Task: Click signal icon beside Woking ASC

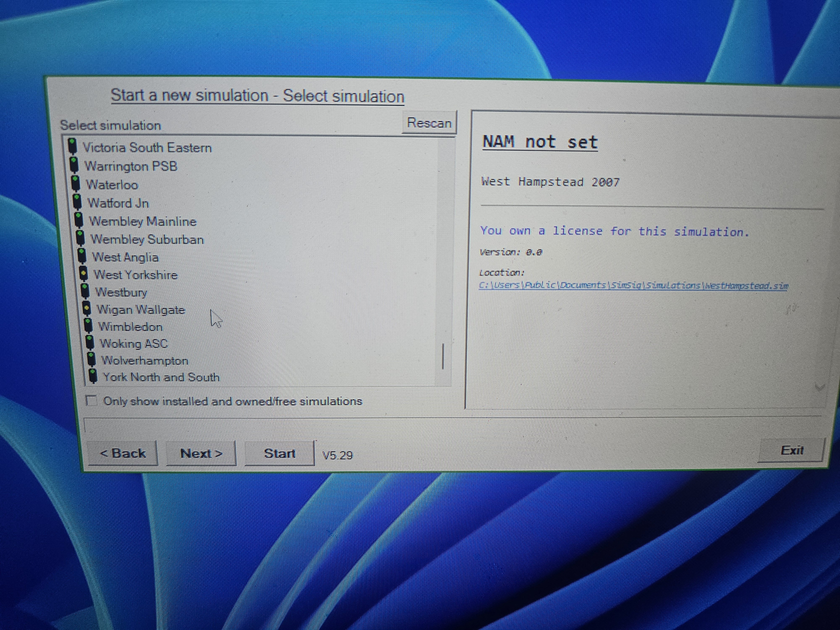Action: coord(90,342)
